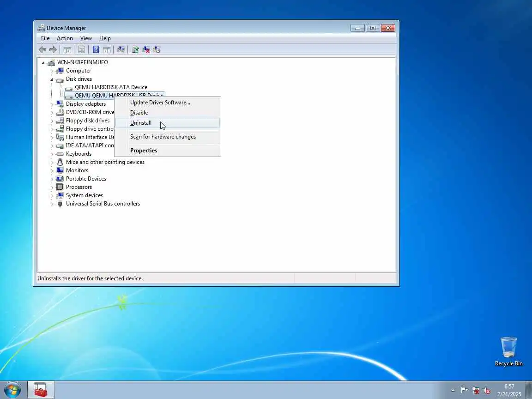Open the Help menu
This screenshot has width=532, height=399.
105,38
